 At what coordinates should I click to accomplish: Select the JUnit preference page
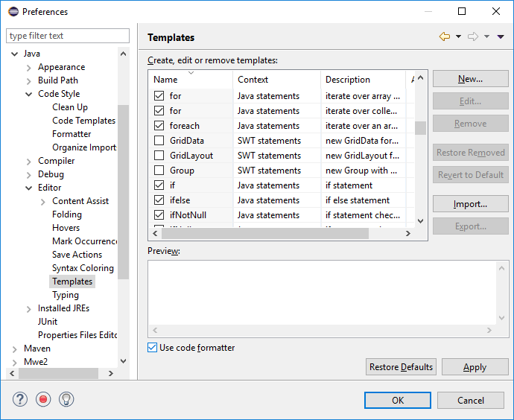(x=48, y=322)
